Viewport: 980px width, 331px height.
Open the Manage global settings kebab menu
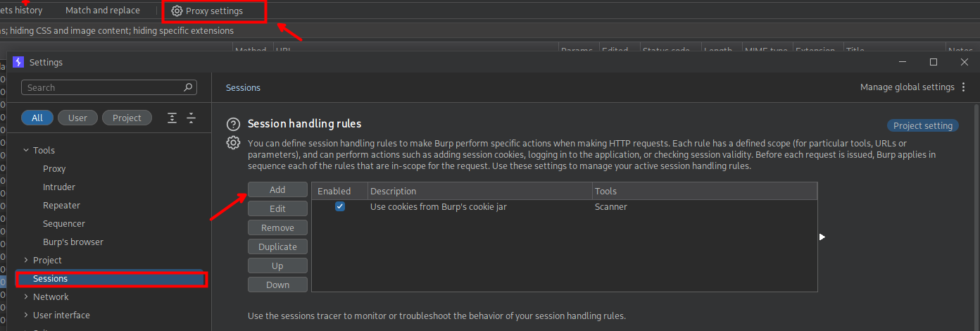(x=964, y=87)
